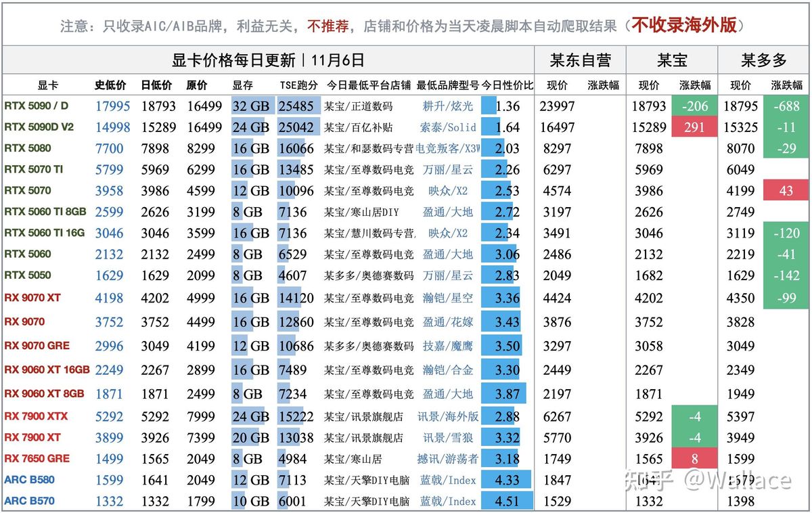
Task: Select brand cell "索泰/Solid"
Action: coord(448,127)
